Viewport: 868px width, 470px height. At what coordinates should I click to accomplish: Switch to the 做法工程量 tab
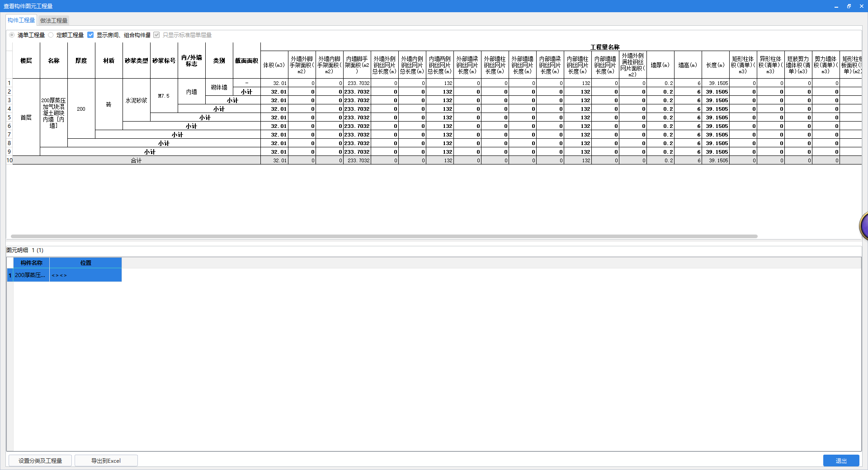pos(54,20)
